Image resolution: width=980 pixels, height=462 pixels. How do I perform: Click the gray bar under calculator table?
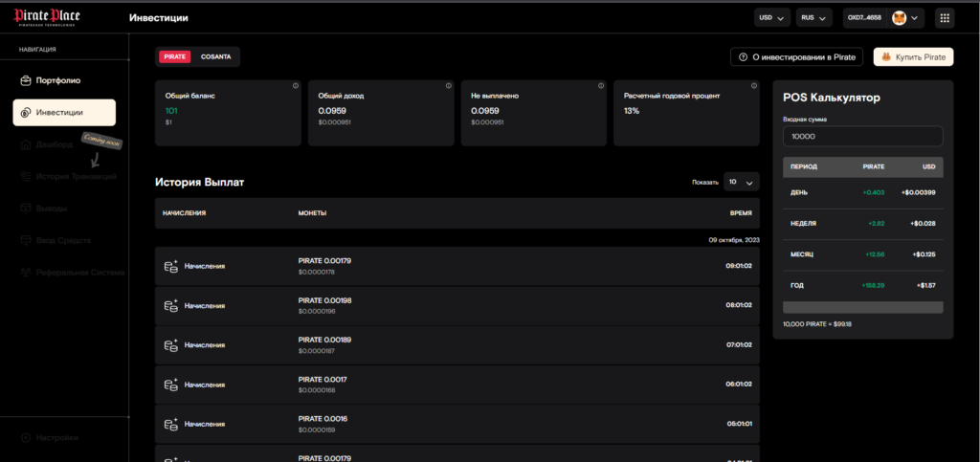coord(862,307)
